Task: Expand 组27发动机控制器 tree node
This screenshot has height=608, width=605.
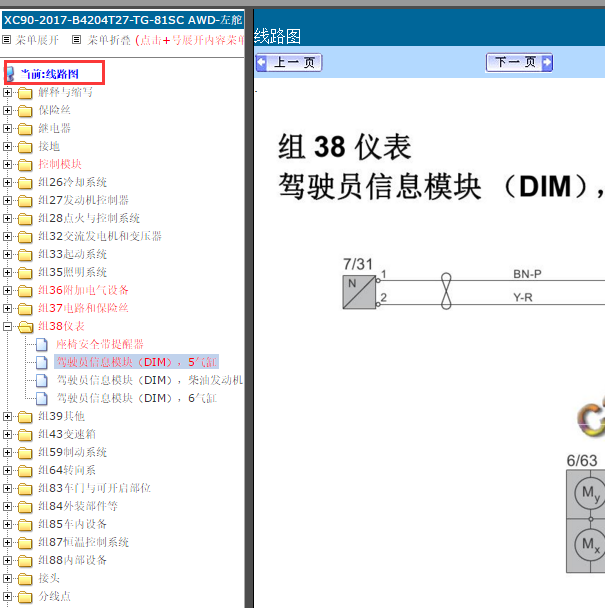Action: tap(7, 200)
